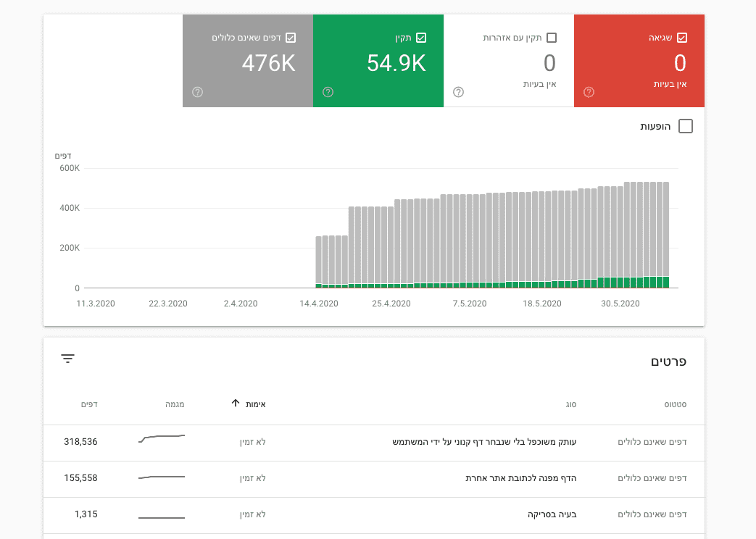
Task: Uncheck the דפים שאינם כלולים checkbox
Action: coord(291,38)
